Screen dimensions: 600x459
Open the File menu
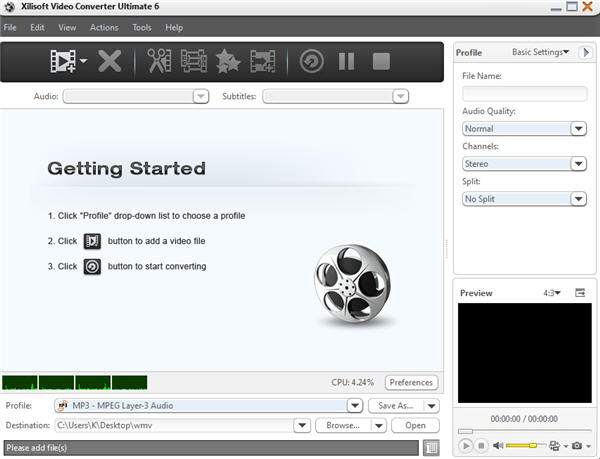pyautogui.click(x=10, y=28)
